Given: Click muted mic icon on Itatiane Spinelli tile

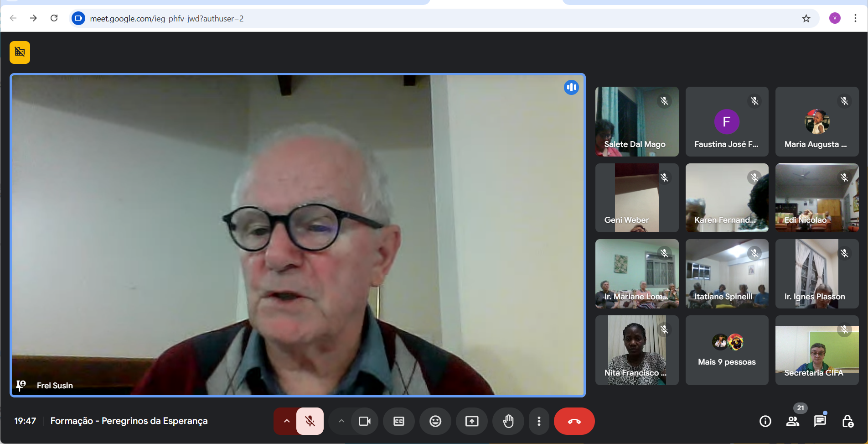Looking at the screenshot, I should coord(754,253).
